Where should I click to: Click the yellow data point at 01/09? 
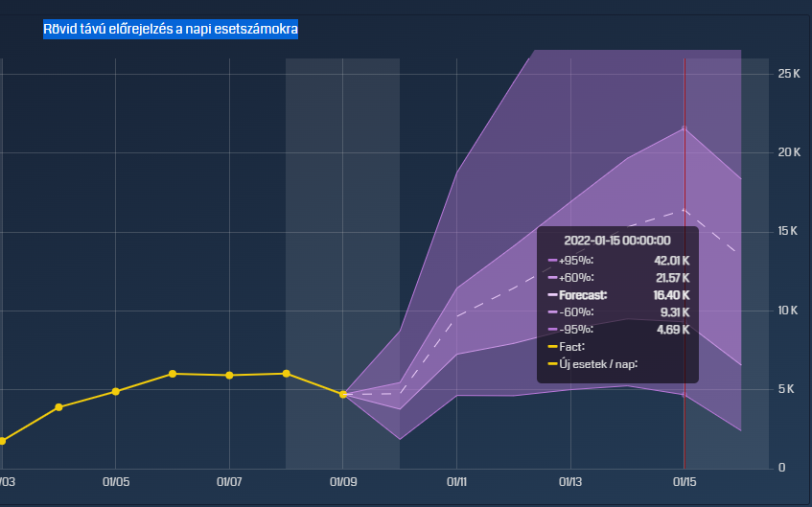coord(343,394)
